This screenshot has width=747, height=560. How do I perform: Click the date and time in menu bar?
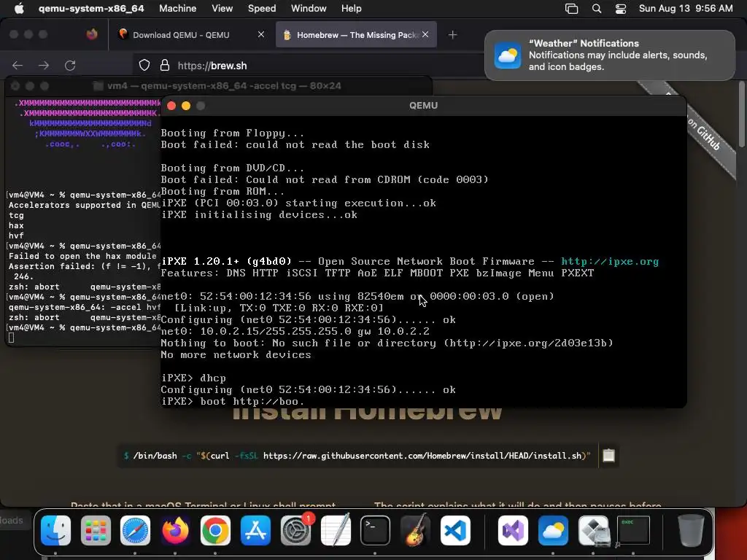pyautogui.click(x=686, y=8)
